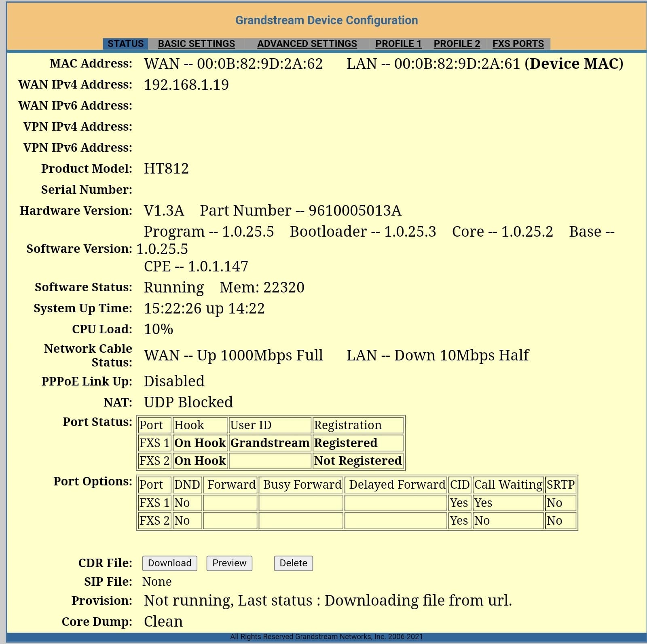Click the Program version 1.0.25.5
The height and width of the screenshot is (644, 647).
(248, 232)
